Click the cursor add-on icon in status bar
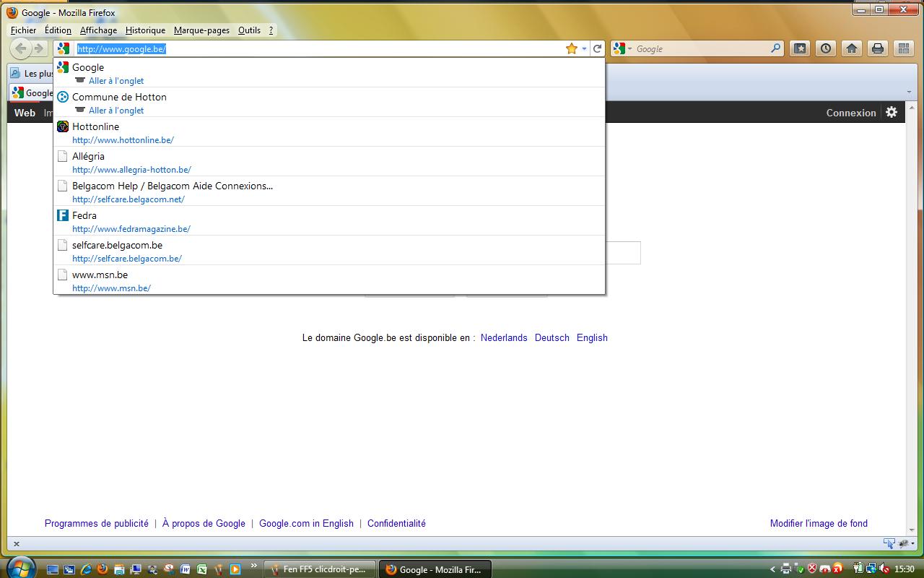This screenshot has width=924, height=578. [889, 543]
